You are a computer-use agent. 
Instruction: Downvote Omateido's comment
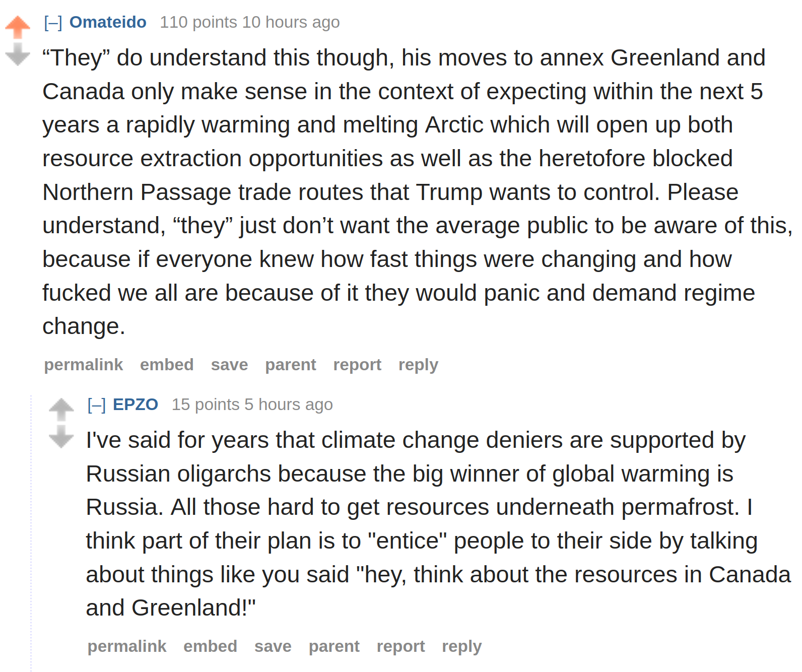coord(18,54)
